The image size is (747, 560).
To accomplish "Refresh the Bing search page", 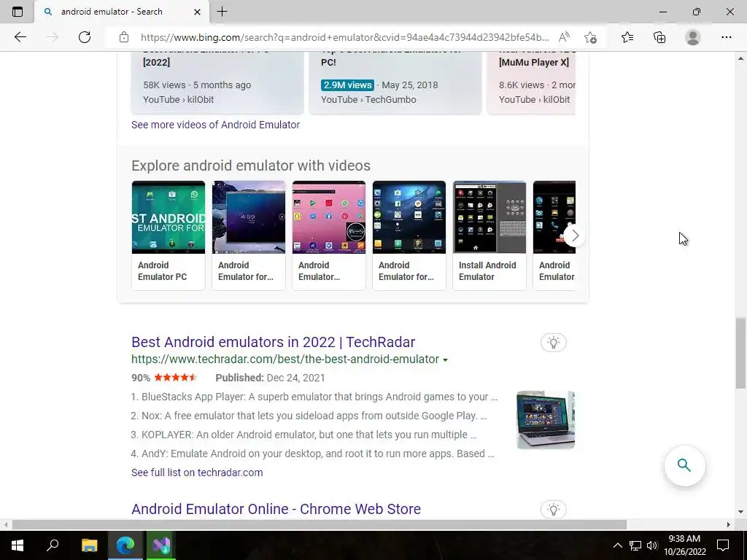I will pyautogui.click(x=85, y=37).
